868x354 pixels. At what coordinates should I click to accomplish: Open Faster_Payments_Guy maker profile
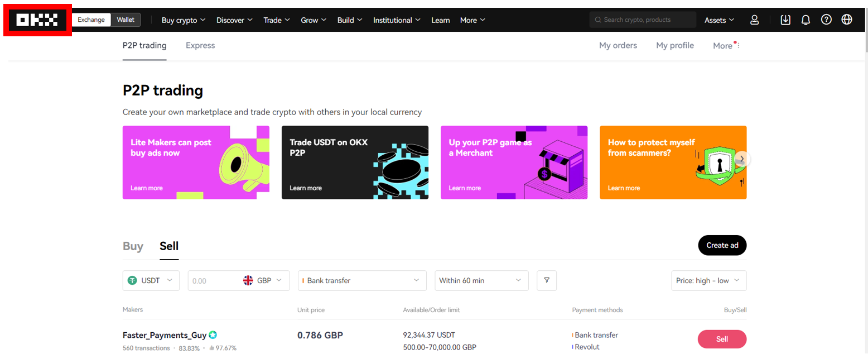(x=165, y=335)
